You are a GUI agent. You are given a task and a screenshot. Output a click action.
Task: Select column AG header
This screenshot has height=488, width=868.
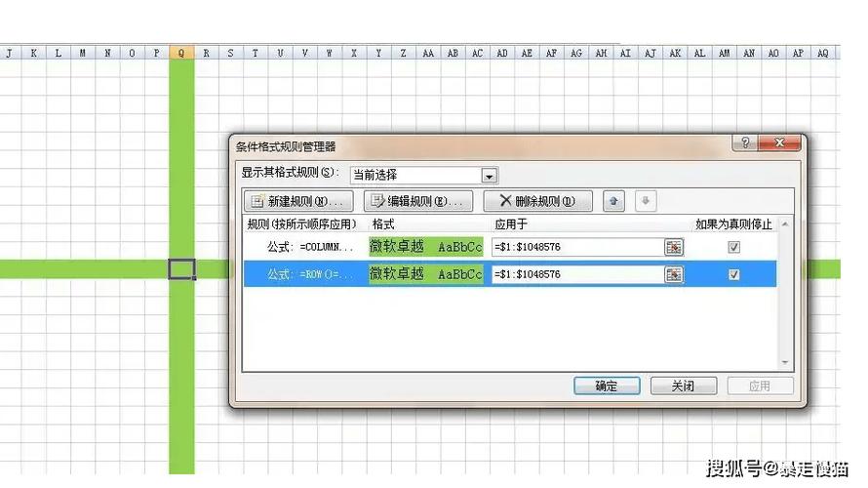(576, 53)
